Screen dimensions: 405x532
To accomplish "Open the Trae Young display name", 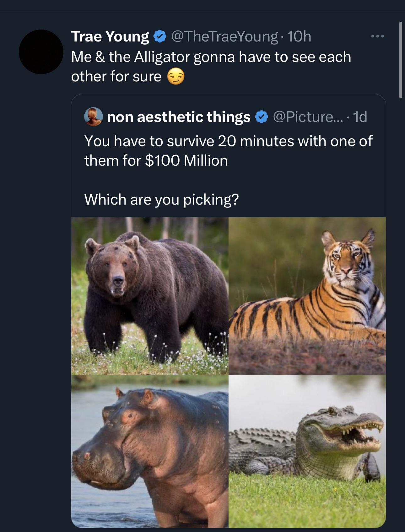I will coord(110,36).
